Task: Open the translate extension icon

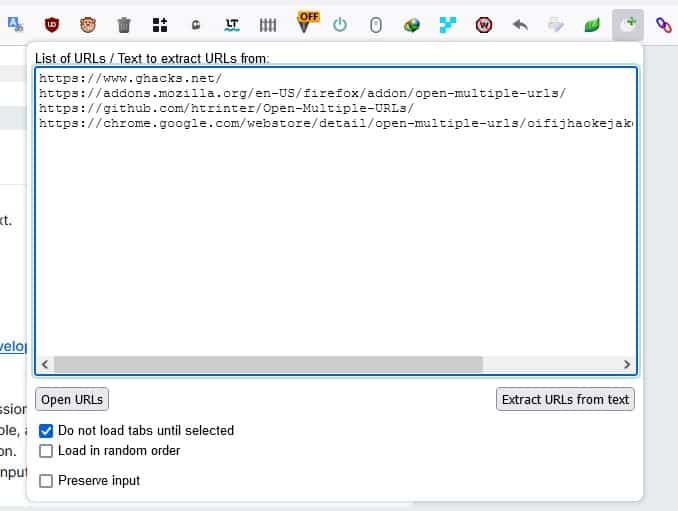Action: click(x=16, y=25)
